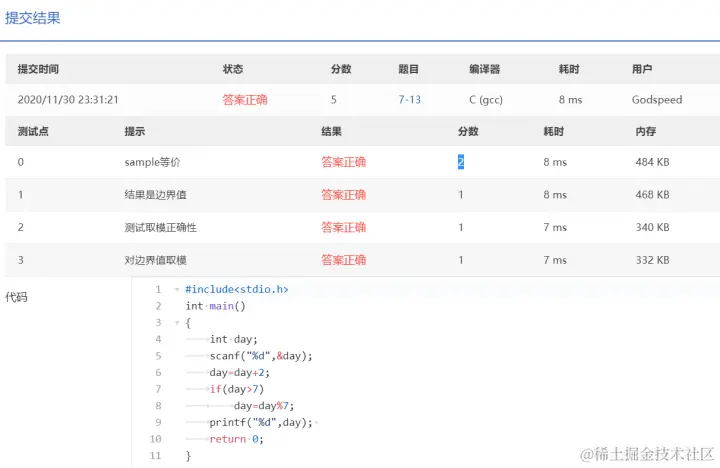Open problem link 7-13
The image size is (720, 468).
tap(409, 100)
